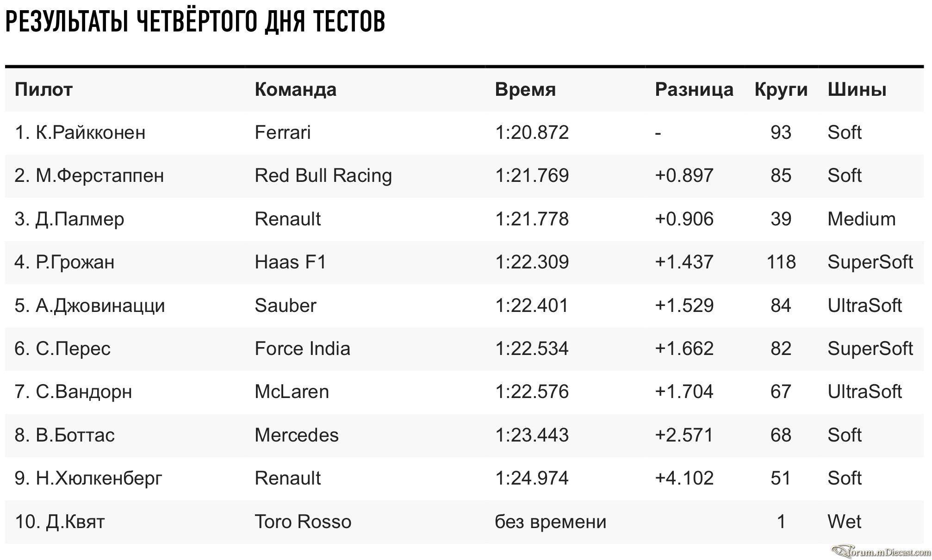This screenshot has height=560, width=932.
Task: Click the forum.mDiecast.com watermark logo
Action: [881, 551]
